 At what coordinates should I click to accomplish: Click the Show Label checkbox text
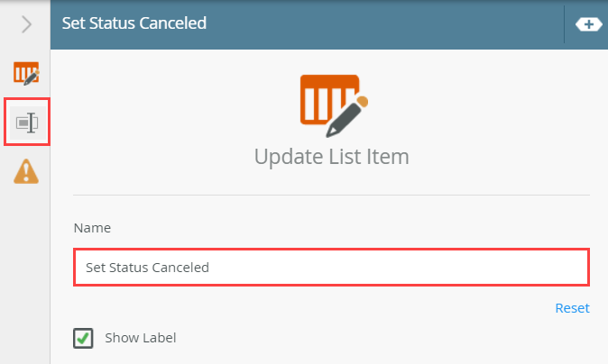coord(141,338)
